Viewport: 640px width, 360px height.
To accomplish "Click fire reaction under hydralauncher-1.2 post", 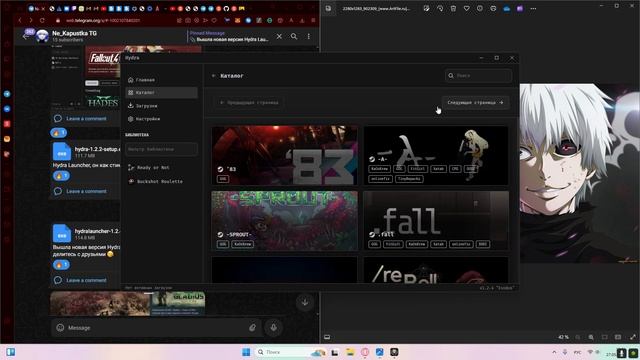I will (x=61, y=264).
